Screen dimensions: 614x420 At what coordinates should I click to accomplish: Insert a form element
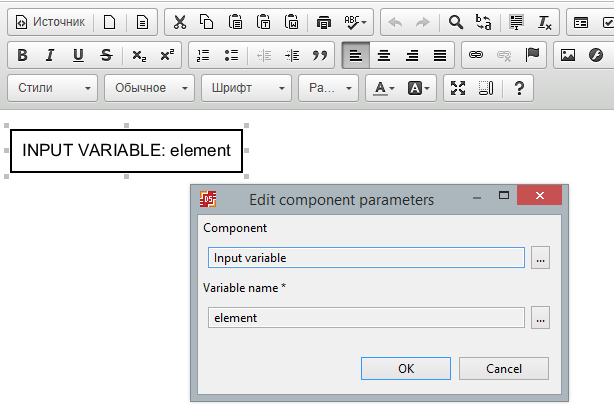(x=581, y=22)
